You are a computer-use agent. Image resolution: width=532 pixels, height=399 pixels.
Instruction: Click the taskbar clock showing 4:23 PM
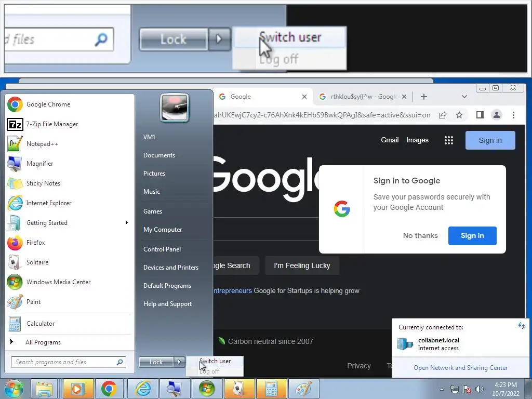pos(506,389)
